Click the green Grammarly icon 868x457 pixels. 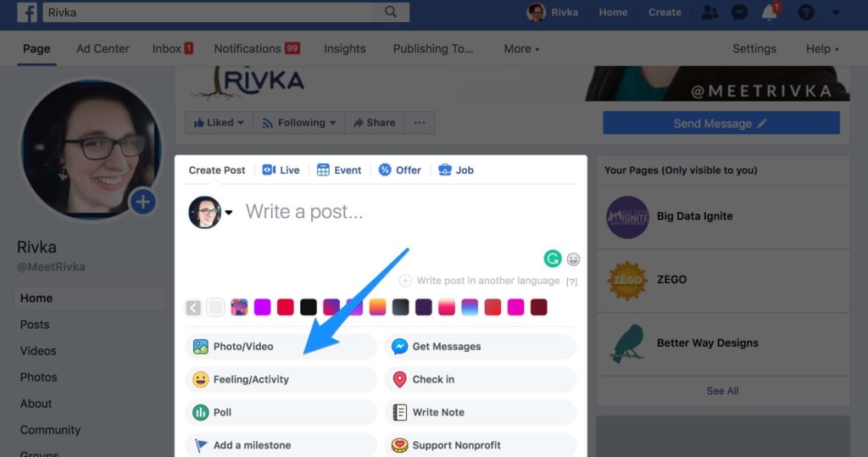tap(553, 259)
